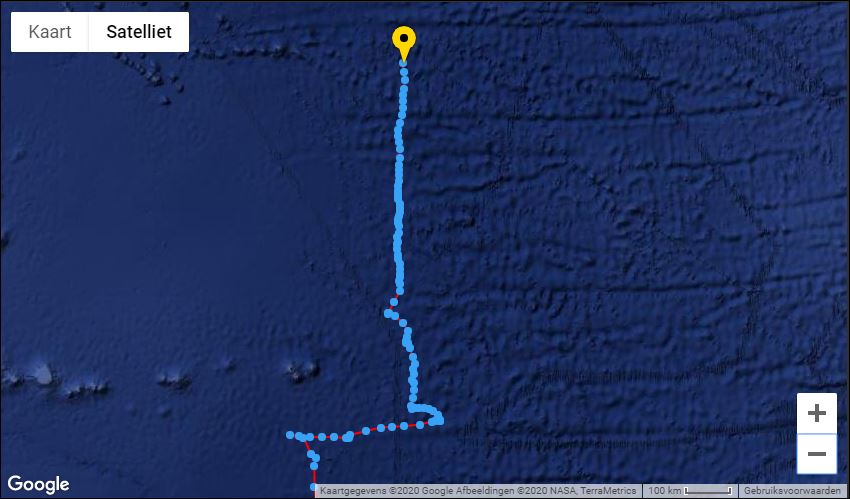Open the Google logo link
Viewport: 850px width, 499px height.
tap(38, 484)
